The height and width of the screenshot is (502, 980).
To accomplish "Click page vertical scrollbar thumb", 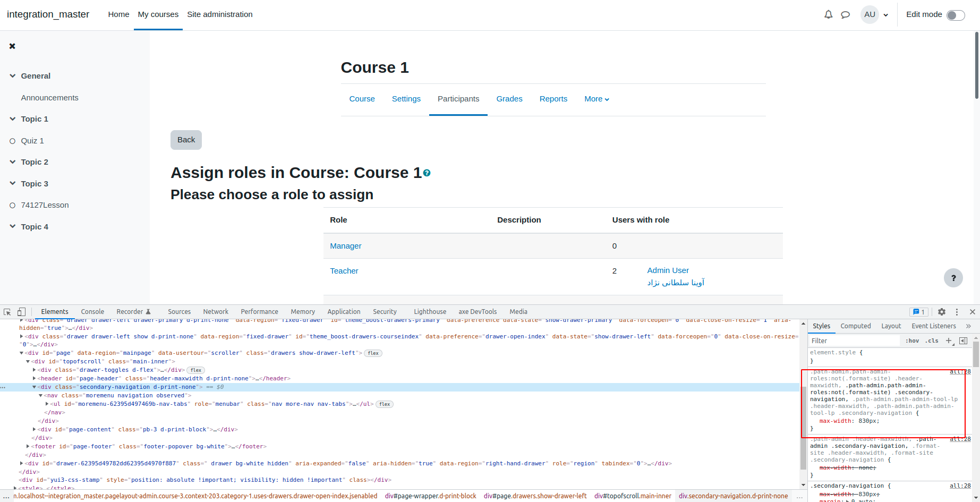I will point(976,65).
